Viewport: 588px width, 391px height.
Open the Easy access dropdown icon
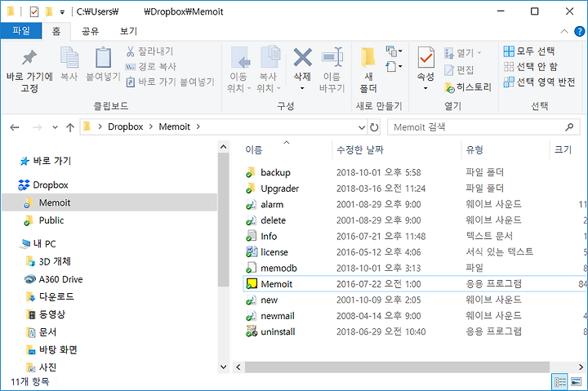point(394,67)
